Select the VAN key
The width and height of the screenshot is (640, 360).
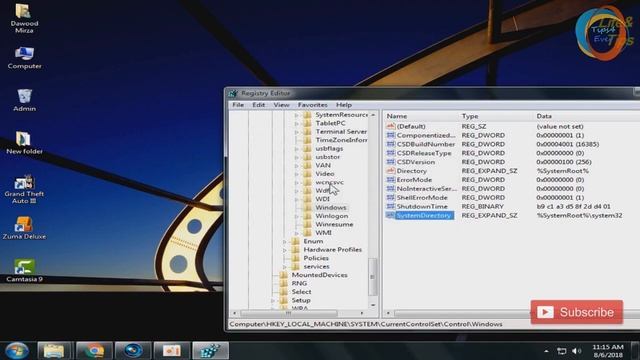pos(323,165)
